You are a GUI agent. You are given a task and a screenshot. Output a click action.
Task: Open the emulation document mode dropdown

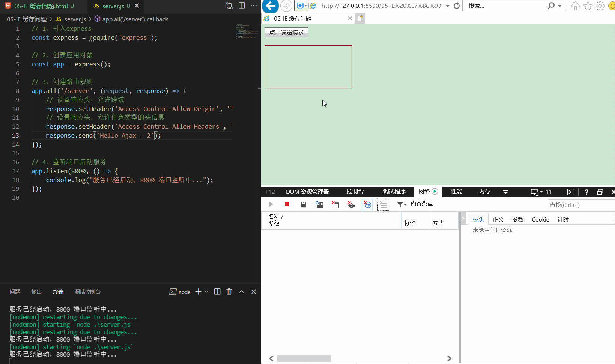click(541, 192)
